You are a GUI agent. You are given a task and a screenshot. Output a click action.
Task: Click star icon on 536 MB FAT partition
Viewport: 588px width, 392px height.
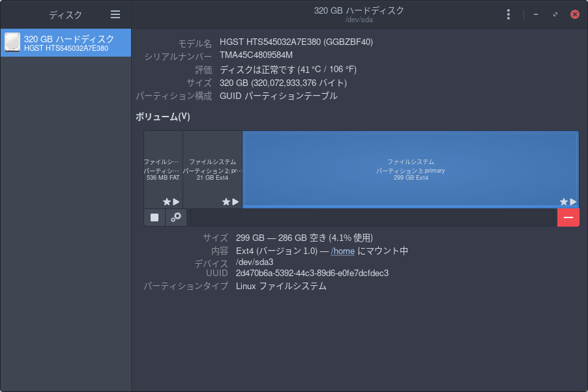pos(166,202)
